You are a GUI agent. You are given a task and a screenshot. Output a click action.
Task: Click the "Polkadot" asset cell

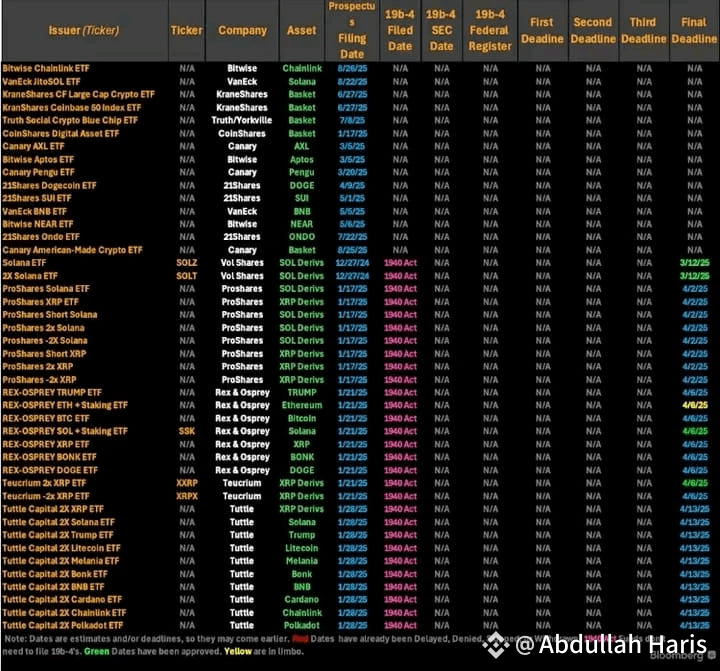click(x=302, y=626)
